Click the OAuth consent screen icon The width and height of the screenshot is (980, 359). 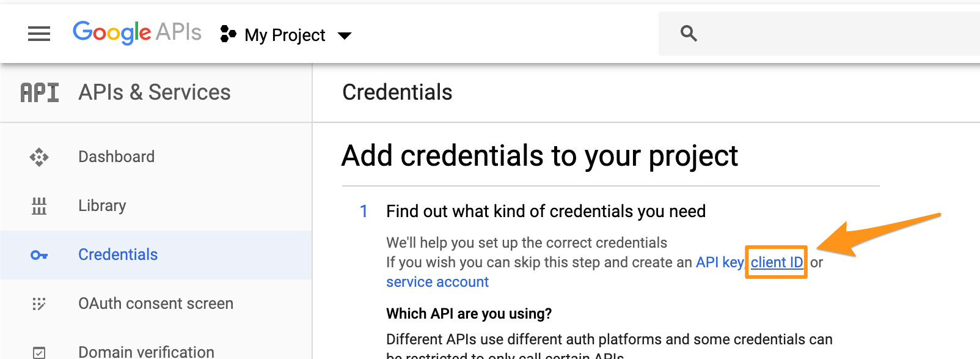[39, 304]
